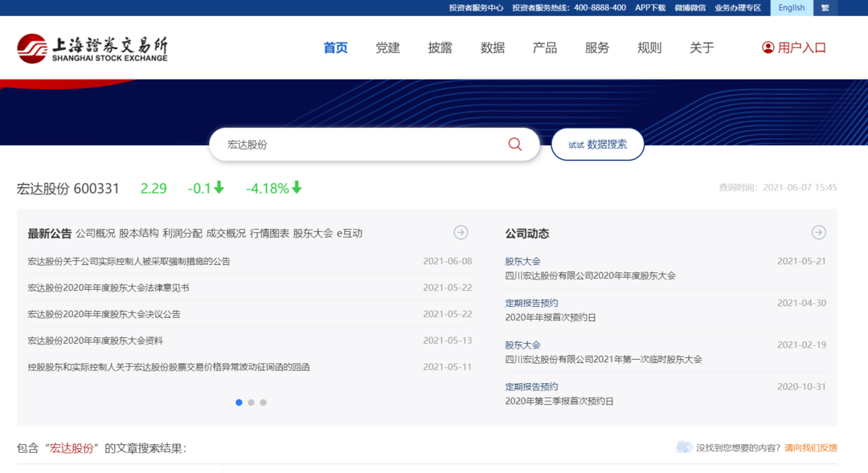Open the 党建 navigation menu
The width and height of the screenshot is (868, 473).
pos(387,48)
